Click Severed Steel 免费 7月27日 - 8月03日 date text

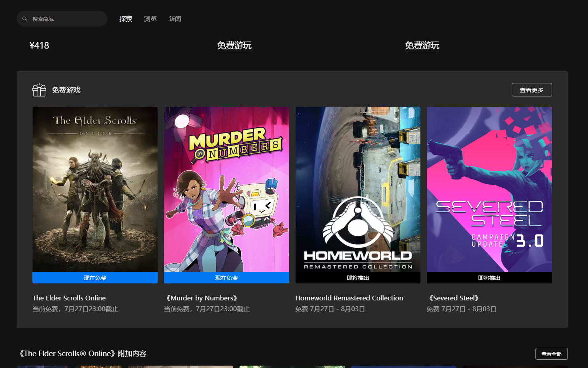(462, 309)
